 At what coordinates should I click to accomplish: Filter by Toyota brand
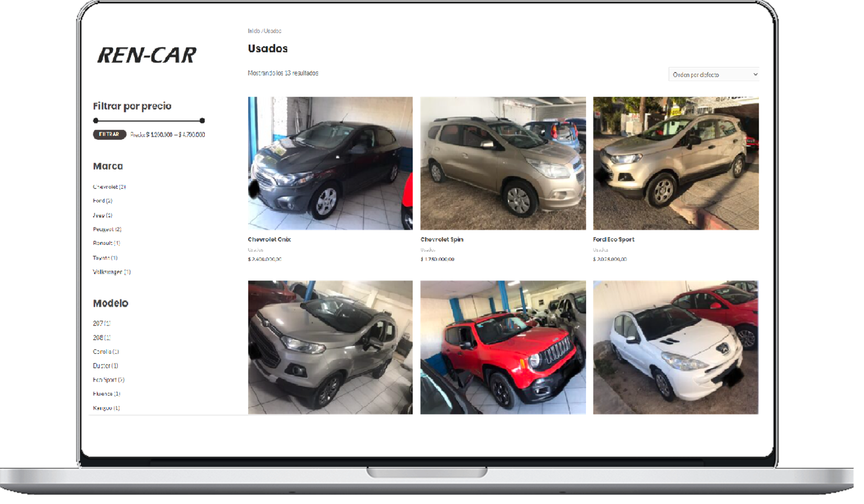pyautogui.click(x=102, y=257)
